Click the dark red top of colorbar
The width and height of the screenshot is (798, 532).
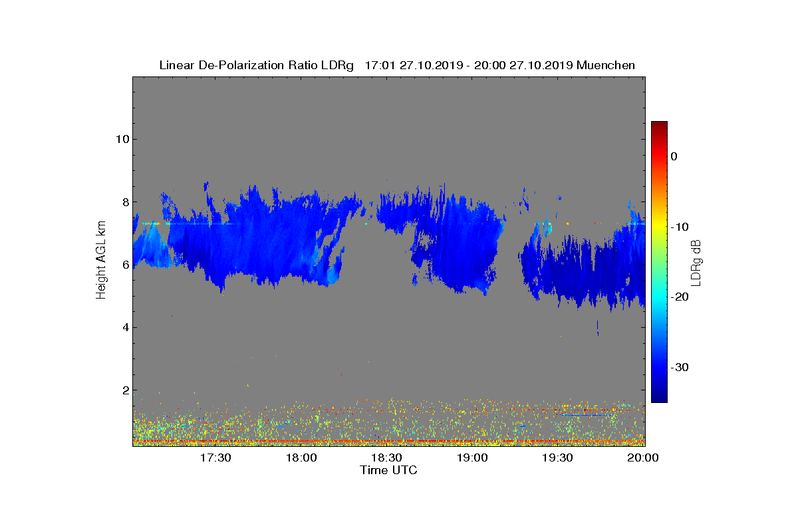point(659,125)
